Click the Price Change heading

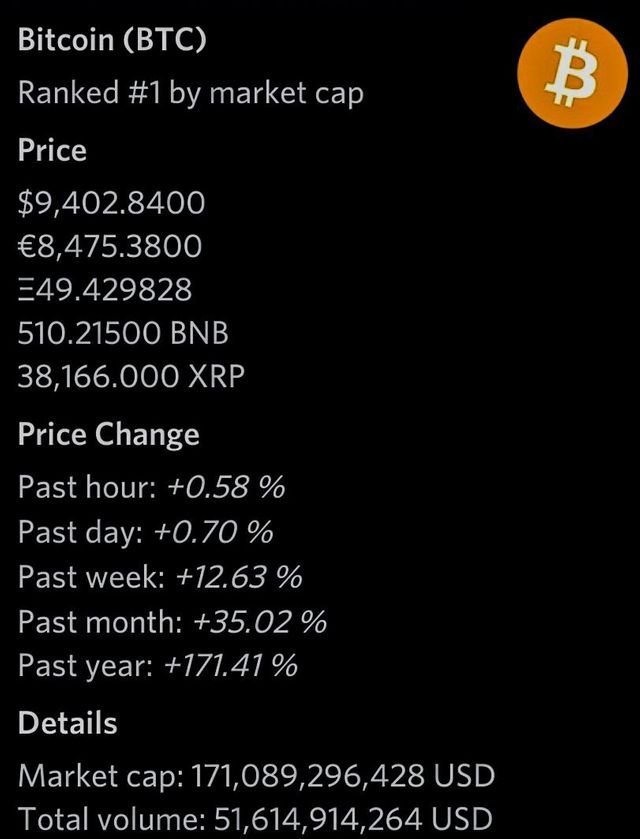[108, 434]
